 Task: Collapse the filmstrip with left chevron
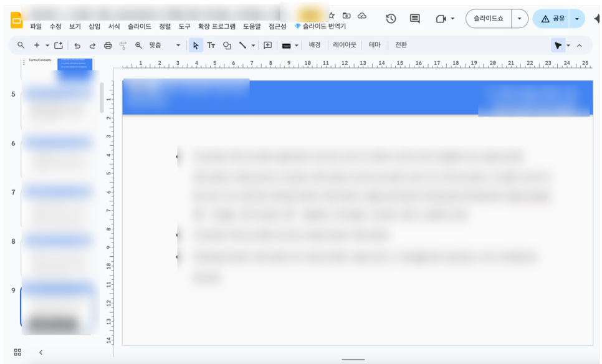click(x=41, y=352)
